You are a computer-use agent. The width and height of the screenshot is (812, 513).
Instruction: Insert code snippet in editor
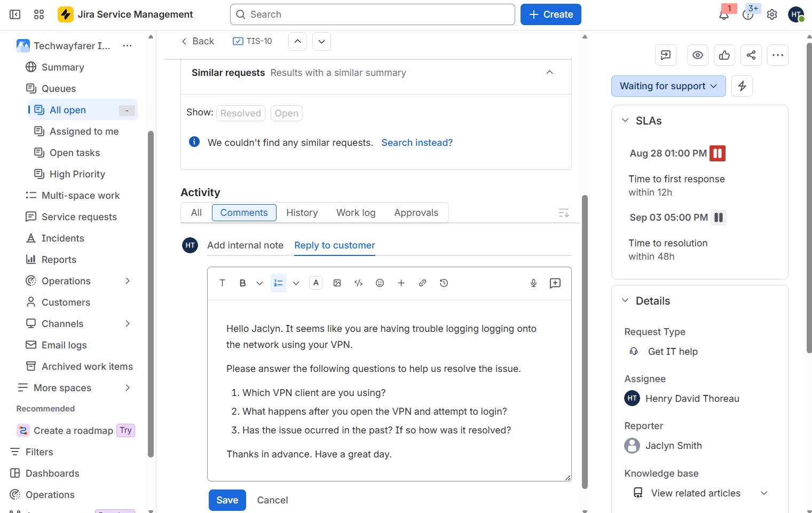tap(359, 283)
